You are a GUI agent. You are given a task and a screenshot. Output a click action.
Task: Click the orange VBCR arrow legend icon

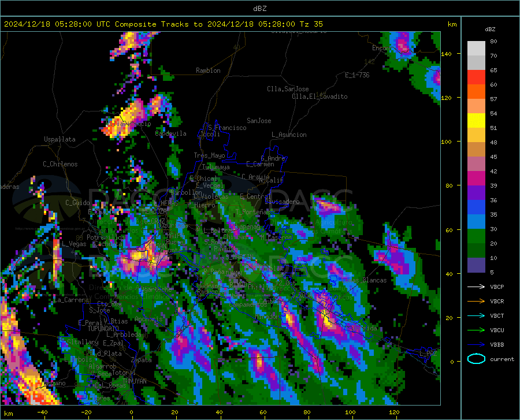tap(476, 302)
